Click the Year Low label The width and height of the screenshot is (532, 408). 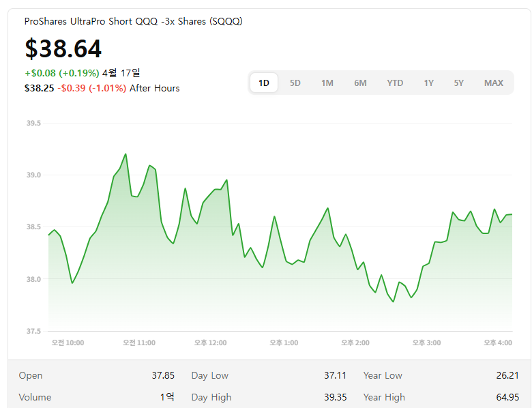pyautogui.click(x=383, y=376)
